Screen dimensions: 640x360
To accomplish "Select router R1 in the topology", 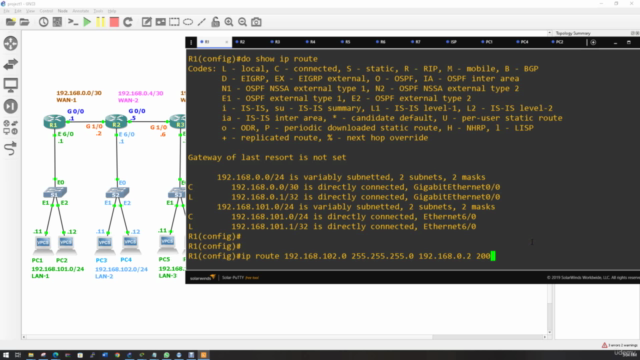I will click(54, 122).
